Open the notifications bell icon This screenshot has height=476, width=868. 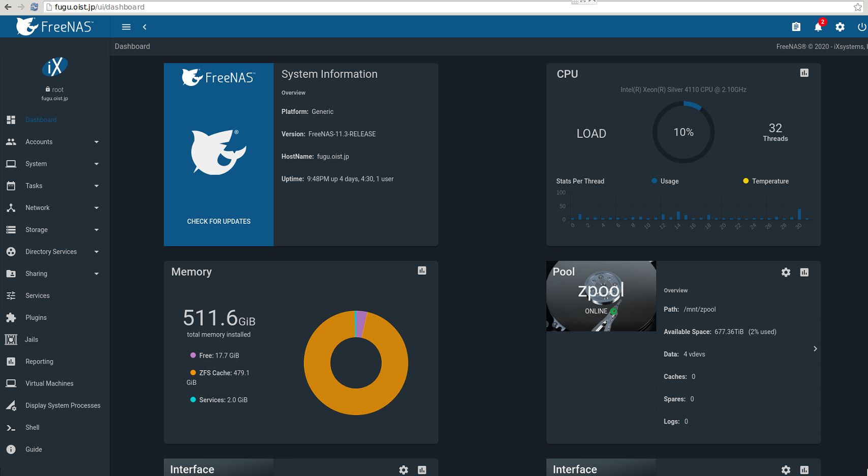(818, 27)
